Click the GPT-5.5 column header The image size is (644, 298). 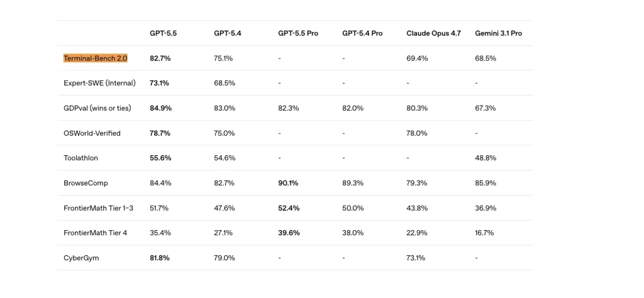163,33
